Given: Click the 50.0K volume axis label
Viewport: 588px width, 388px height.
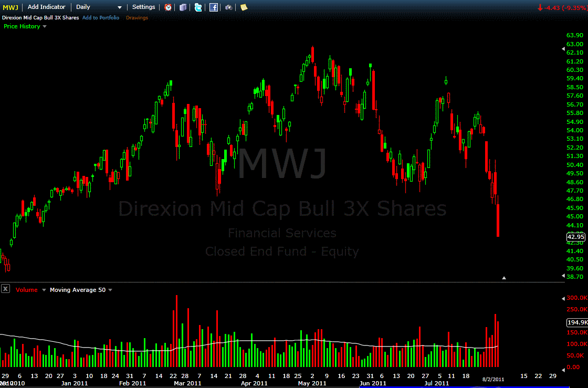Looking at the screenshot, I should coord(575,355).
